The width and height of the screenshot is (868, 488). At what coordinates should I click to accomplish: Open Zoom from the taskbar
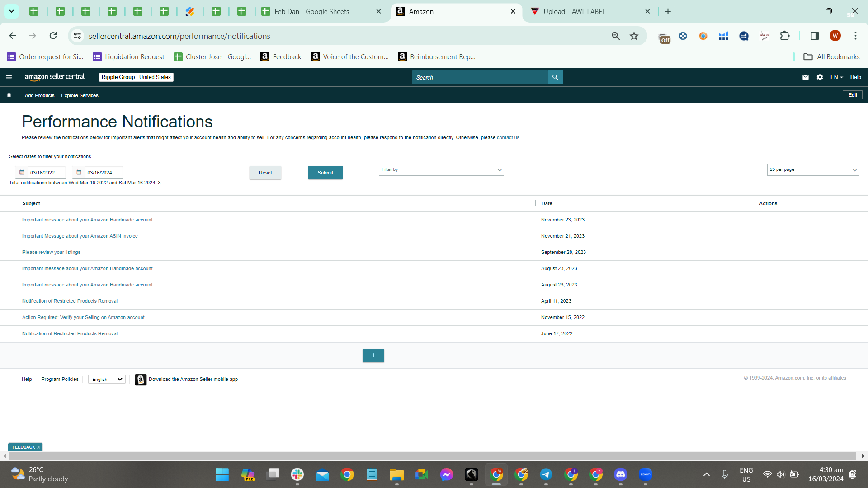(x=646, y=474)
